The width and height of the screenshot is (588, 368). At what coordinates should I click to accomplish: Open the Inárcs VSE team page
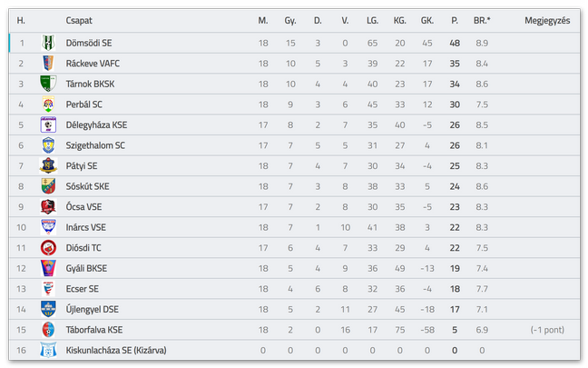coord(86,227)
